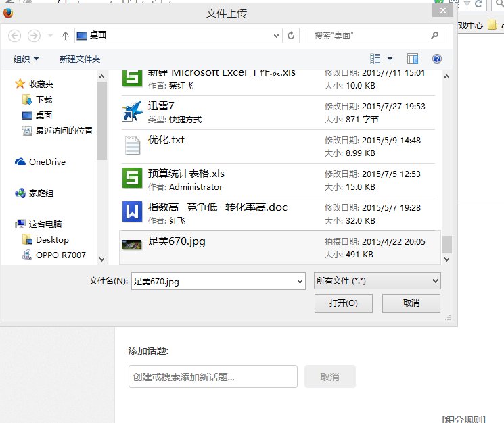The image size is (504, 423).
Task: Create folder with 新建文件夹
Action: 80,59
